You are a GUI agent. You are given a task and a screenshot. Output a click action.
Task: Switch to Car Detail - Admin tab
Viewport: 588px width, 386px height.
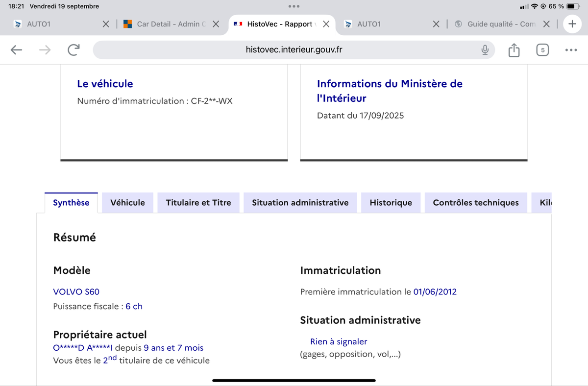coord(167,24)
